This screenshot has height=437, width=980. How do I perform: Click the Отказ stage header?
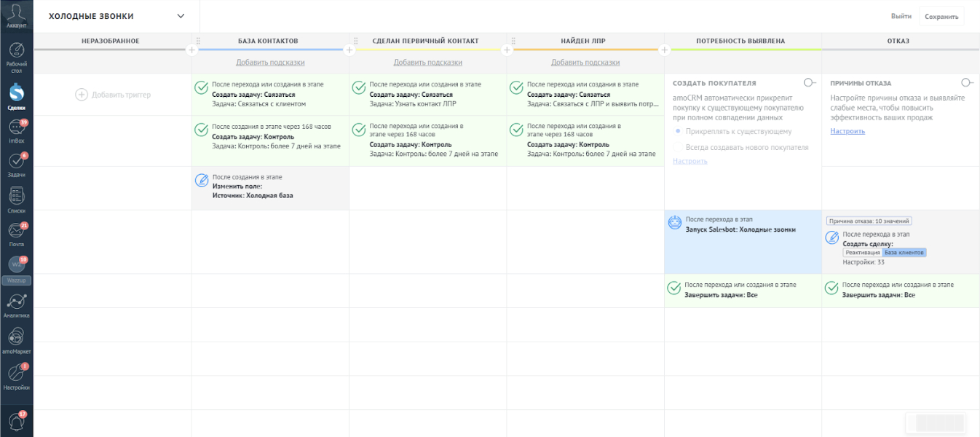click(x=898, y=42)
